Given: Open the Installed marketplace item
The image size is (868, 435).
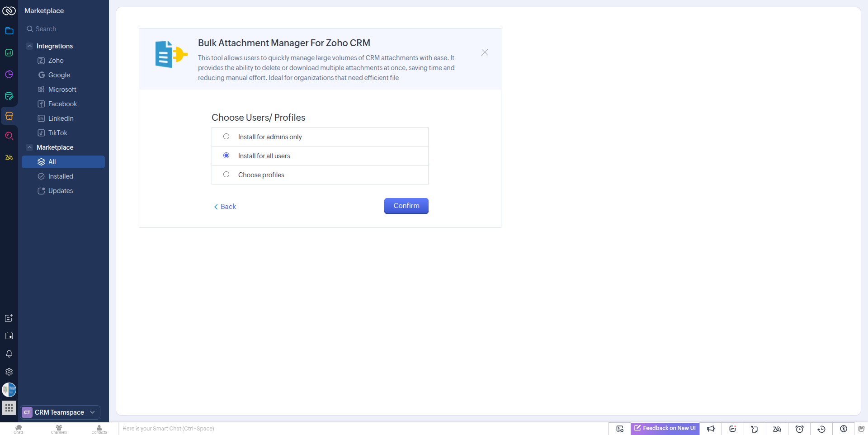Looking at the screenshot, I should pyautogui.click(x=61, y=176).
